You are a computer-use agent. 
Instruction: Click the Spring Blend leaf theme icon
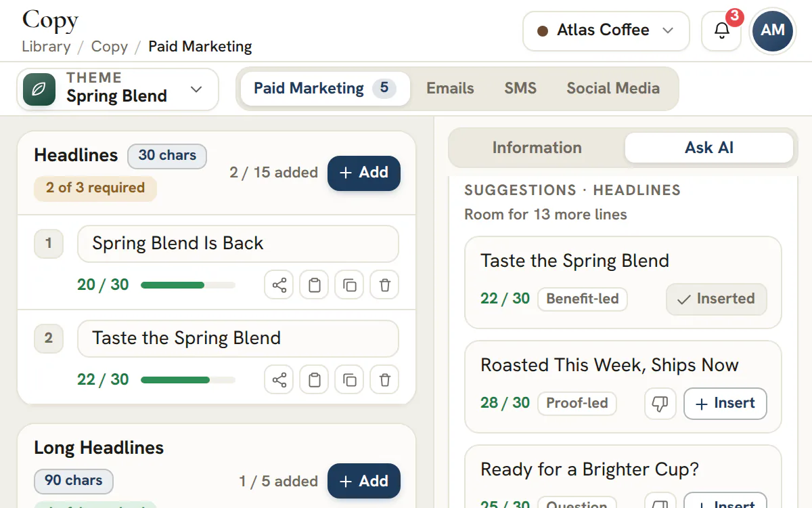(39, 90)
